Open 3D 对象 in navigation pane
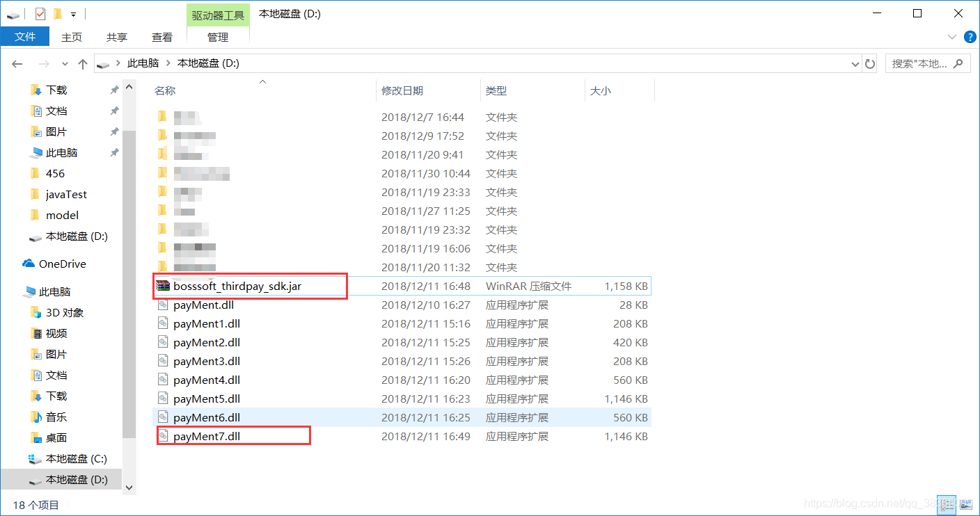 click(x=65, y=312)
